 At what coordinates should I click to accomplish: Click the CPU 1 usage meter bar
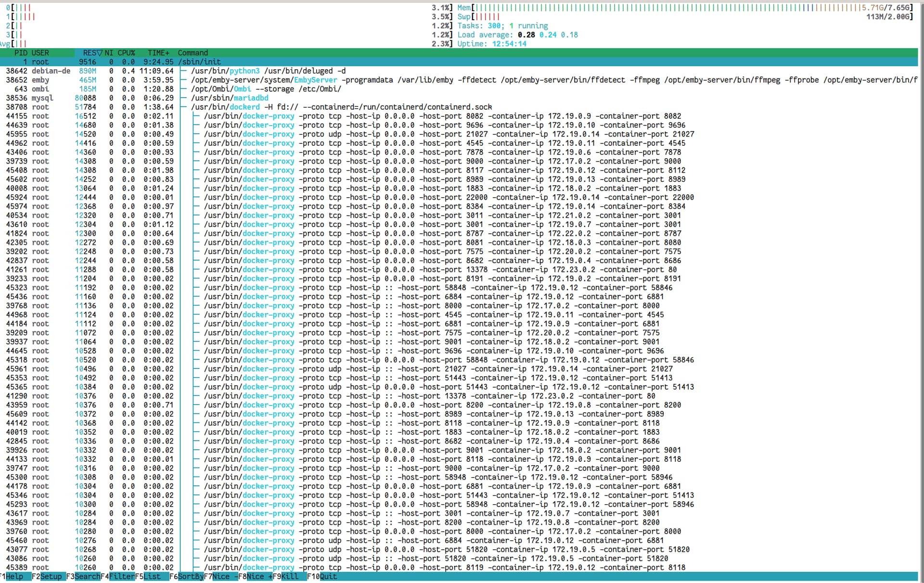pos(230,17)
